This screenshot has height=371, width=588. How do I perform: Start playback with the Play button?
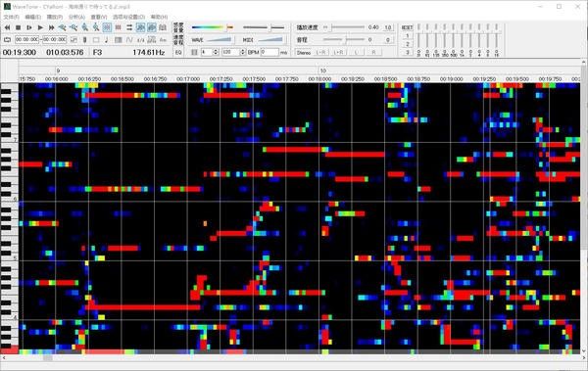pos(40,27)
